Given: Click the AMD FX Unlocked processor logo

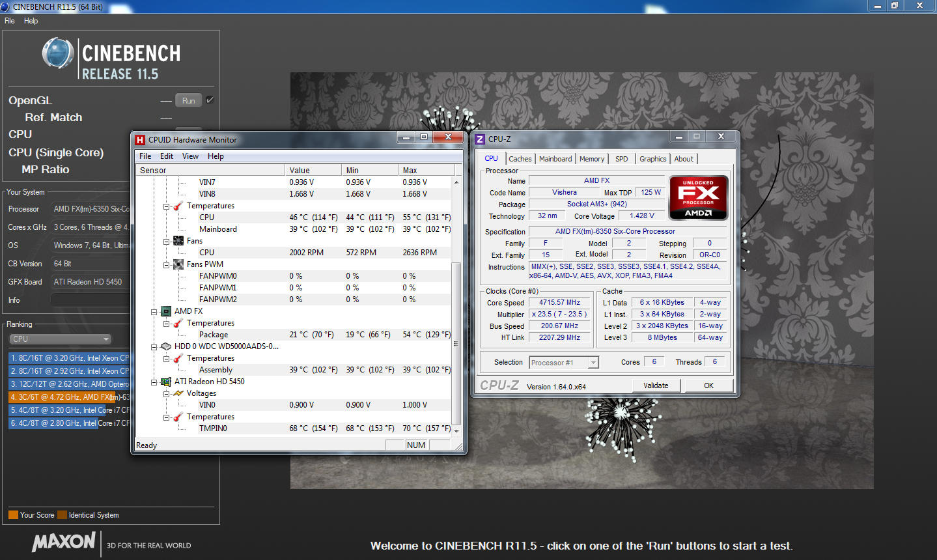Looking at the screenshot, I should [x=698, y=198].
